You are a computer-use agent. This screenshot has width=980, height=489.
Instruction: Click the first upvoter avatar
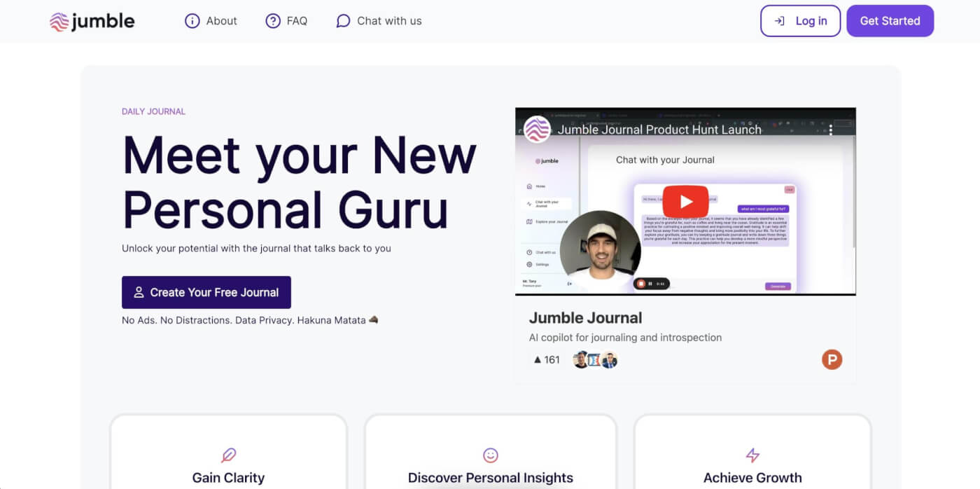[581, 360]
